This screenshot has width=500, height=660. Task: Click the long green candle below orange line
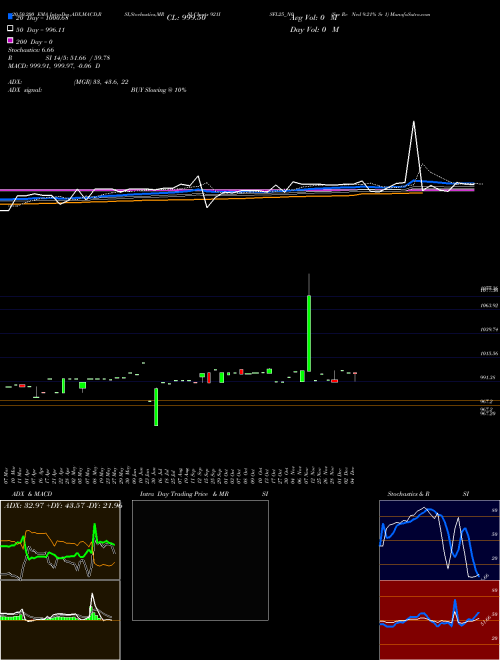(x=156, y=407)
